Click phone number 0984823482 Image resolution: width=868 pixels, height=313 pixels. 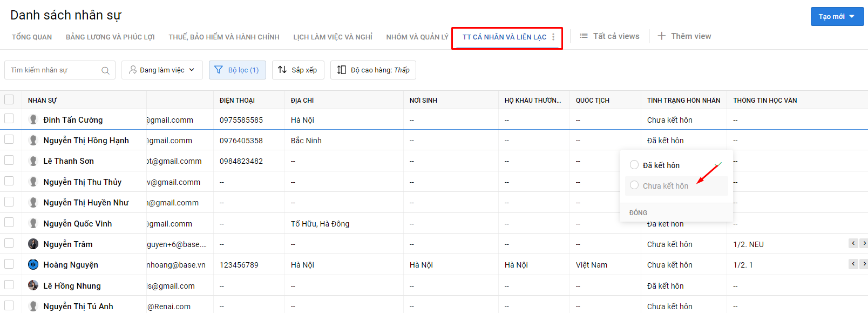click(x=241, y=161)
